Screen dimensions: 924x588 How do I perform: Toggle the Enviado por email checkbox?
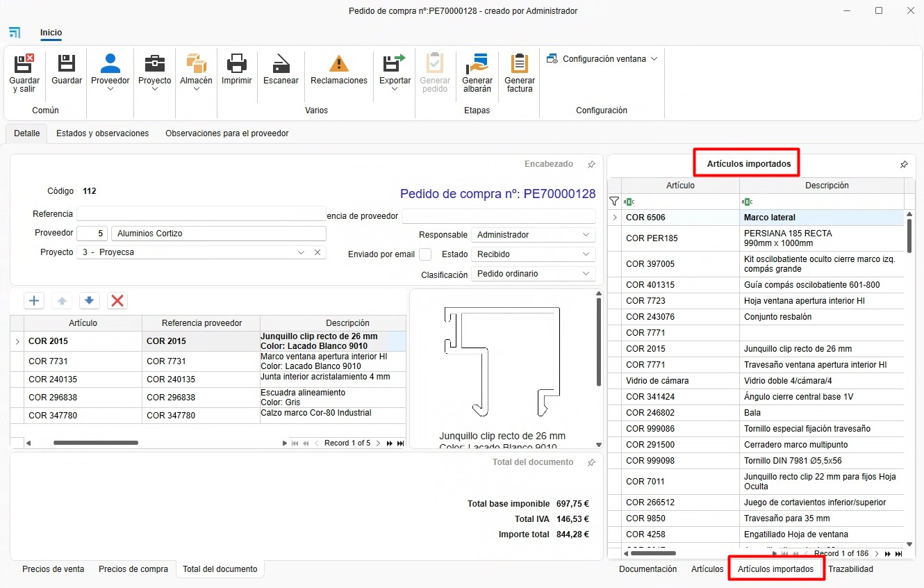(425, 254)
